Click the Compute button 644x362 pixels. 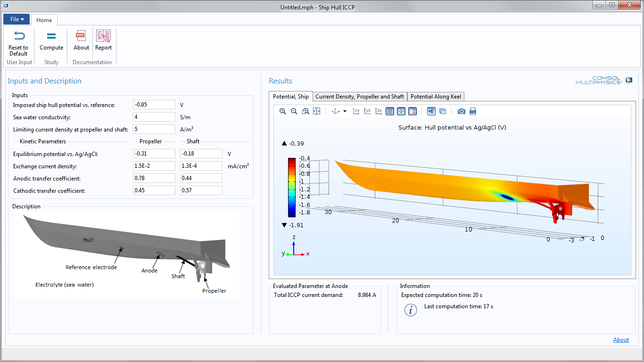pos(51,41)
